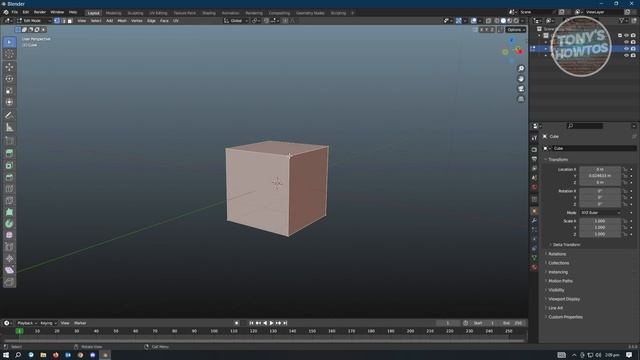Enable face select mode
640x360 pixels.
pyautogui.click(x=70, y=21)
